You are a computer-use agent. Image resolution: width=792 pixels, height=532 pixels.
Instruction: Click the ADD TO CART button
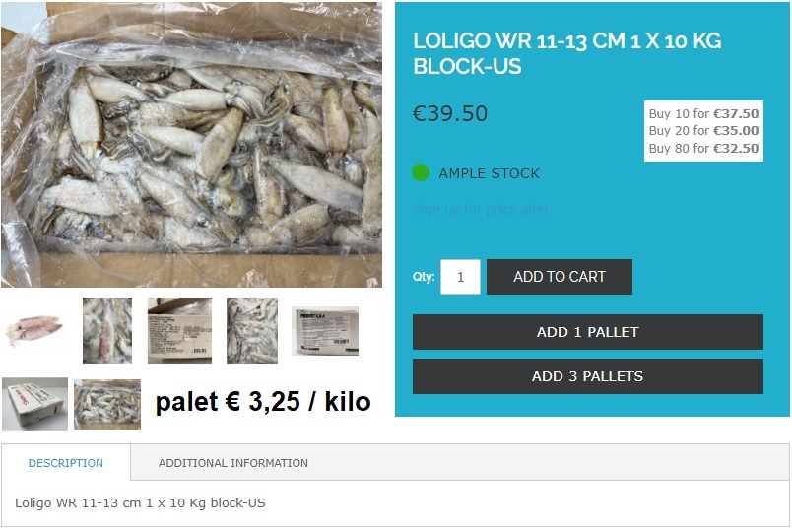560,277
